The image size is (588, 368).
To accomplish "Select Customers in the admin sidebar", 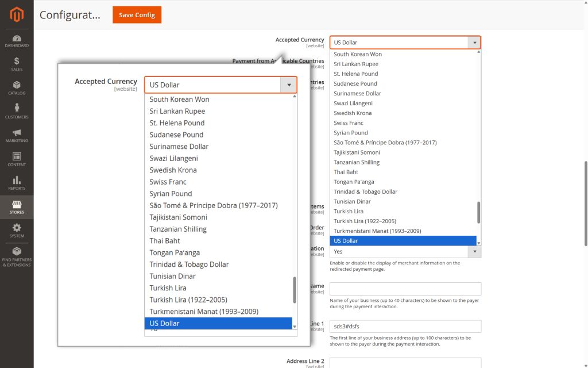I will coord(17,112).
